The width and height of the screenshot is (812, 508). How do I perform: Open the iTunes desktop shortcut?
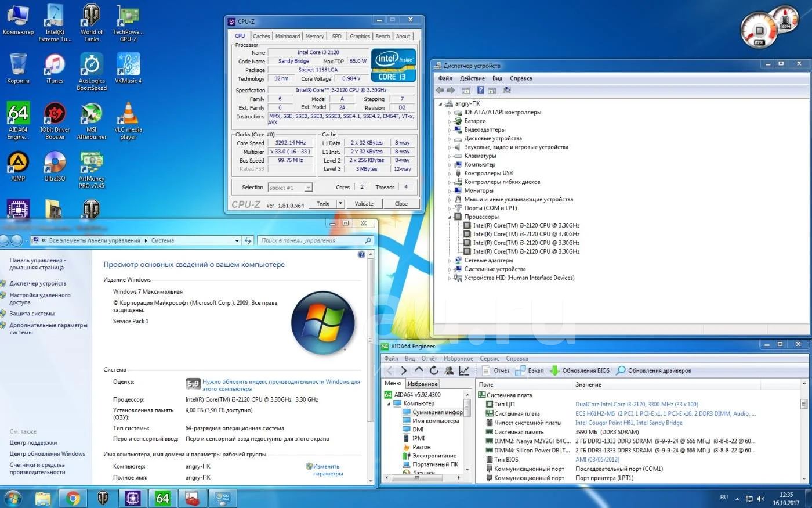[55, 69]
